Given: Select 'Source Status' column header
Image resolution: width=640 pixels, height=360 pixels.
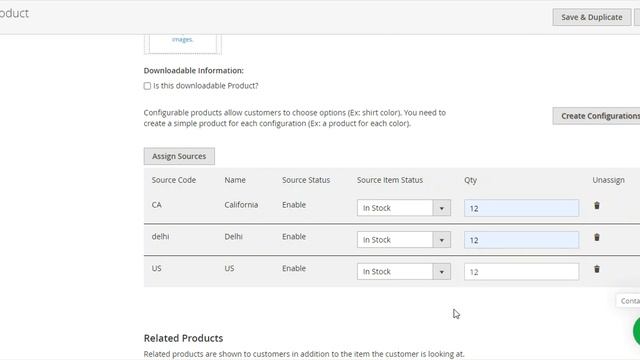Looking at the screenshot, I should click(306, 180).
